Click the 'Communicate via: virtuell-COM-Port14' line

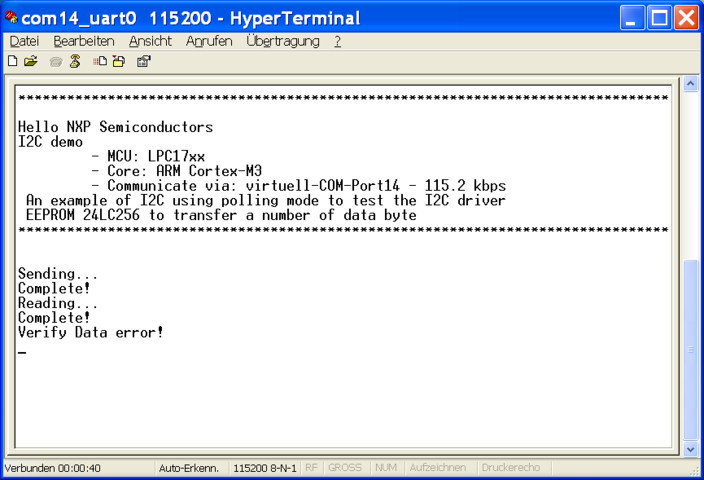299,186
